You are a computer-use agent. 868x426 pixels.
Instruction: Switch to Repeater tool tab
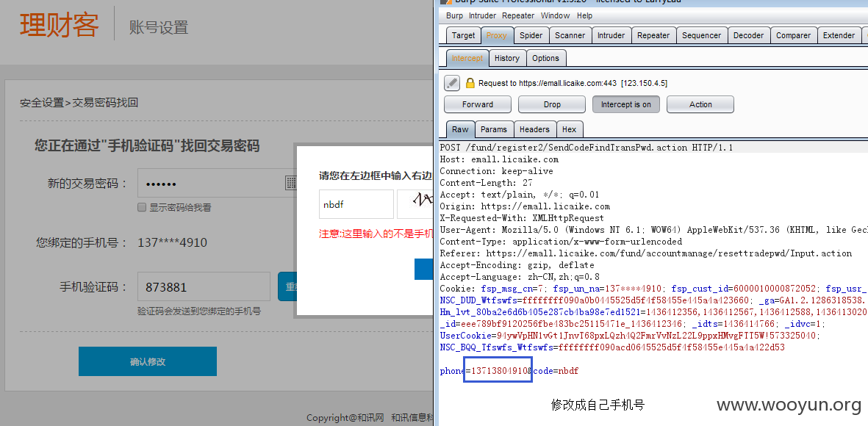[653, 35]
